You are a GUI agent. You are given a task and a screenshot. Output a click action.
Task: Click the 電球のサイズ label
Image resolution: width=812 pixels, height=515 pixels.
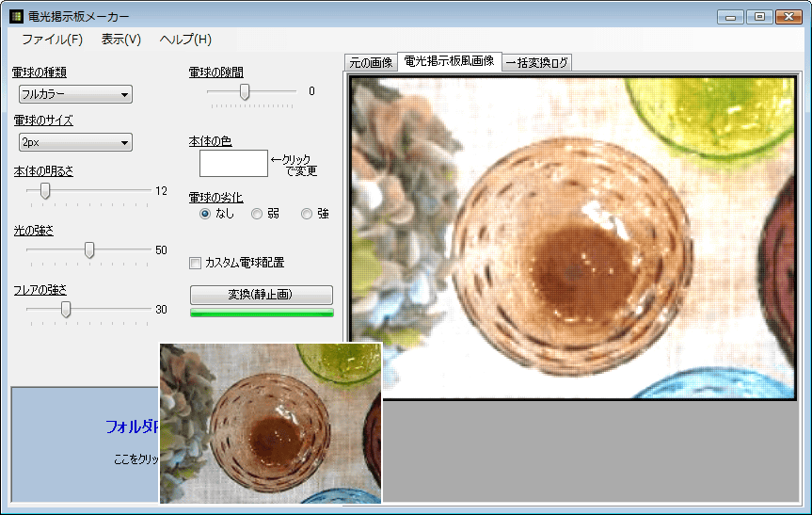pos(43,121)
